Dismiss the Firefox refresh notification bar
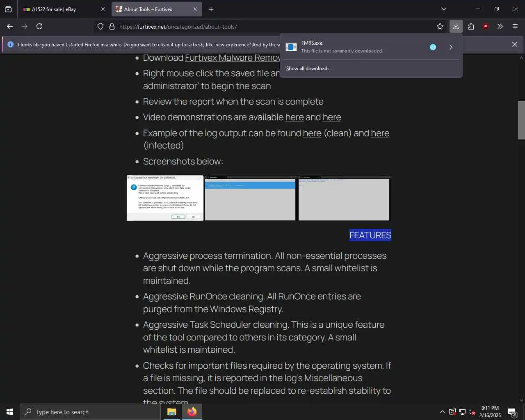Screen dimensions: 525x420 [x=514, y=44]
